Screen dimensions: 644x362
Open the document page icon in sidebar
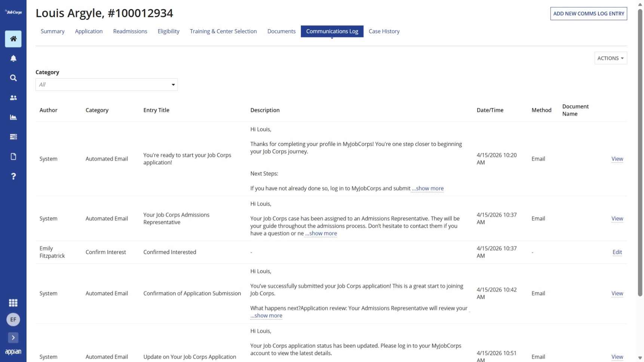[x=13, y=156]
